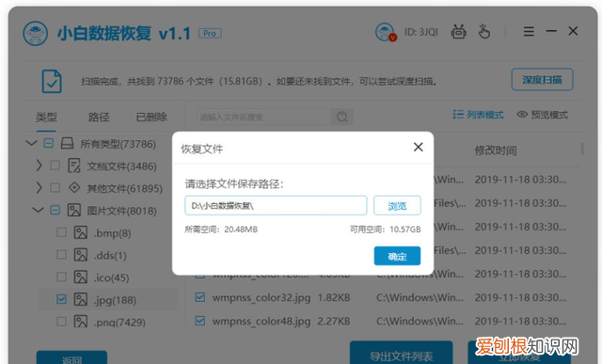Uncheck the .jpg(188) checkbox

click(x=61, y=299)
